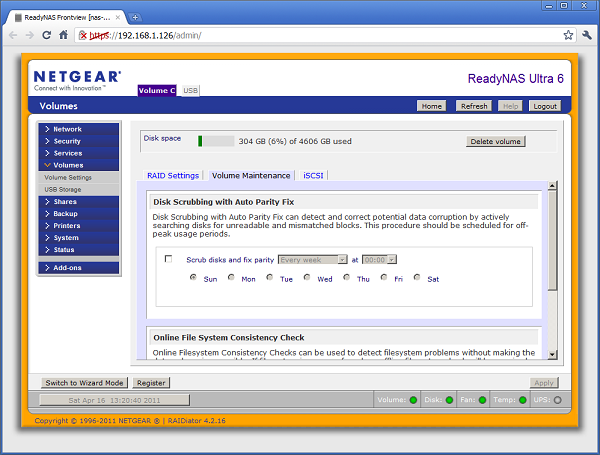The width and height of the screenshot is (600, 455).
Task: Expand the Services sidebar section
Action: coord(79,153)
